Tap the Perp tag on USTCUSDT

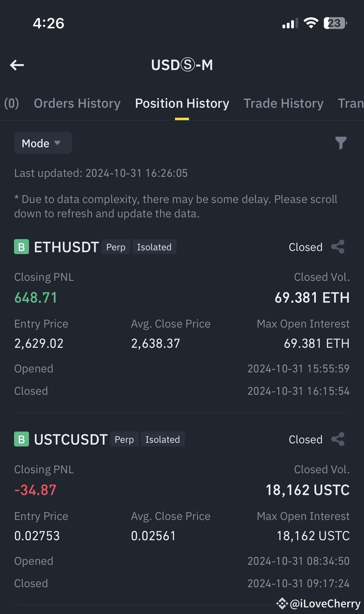pyautogui.click(x=124, y=439)
